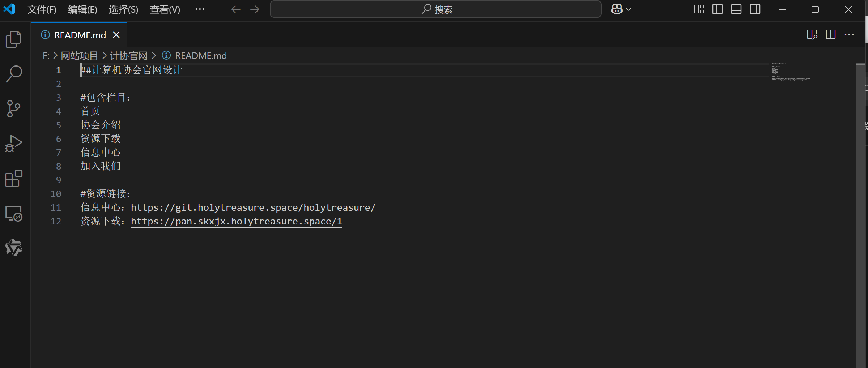Image resolution: width=868 pixels, height=368 pixels.
Task: Open the Source Control view
Action: [x=14, y=108]
